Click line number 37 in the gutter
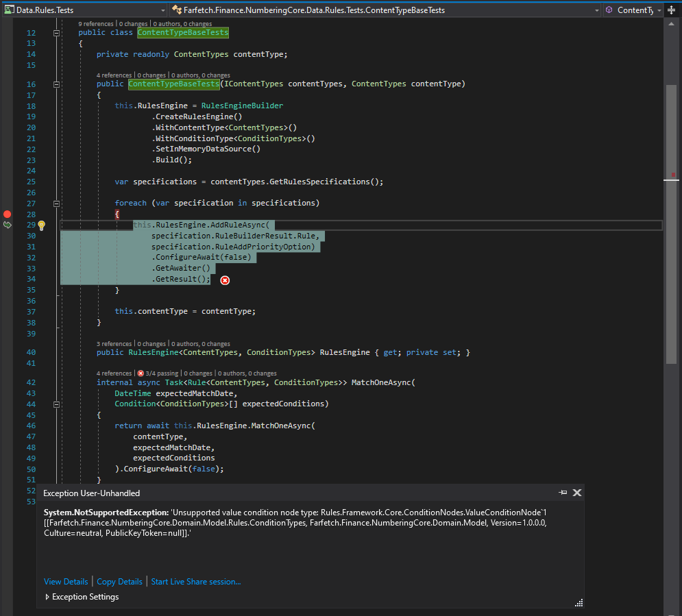The image size is (682, 616). click(31, 312)
